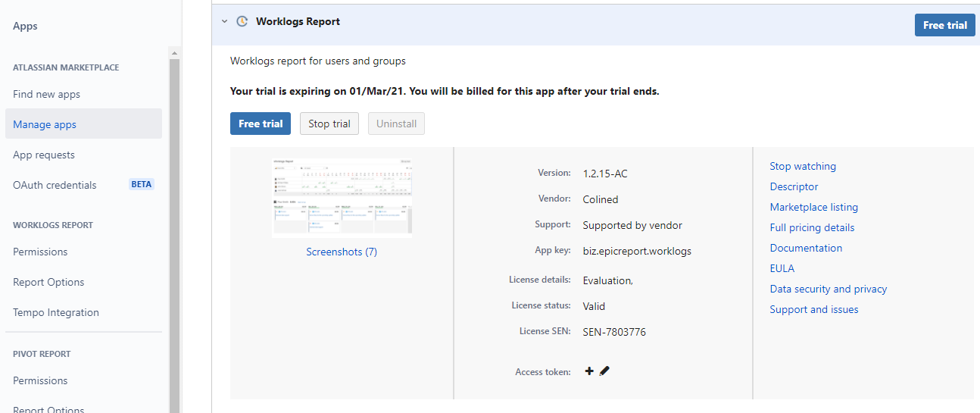980x413 pixels.
Task: Click the Worklogs Report title text
Action: tap(298, 21)
